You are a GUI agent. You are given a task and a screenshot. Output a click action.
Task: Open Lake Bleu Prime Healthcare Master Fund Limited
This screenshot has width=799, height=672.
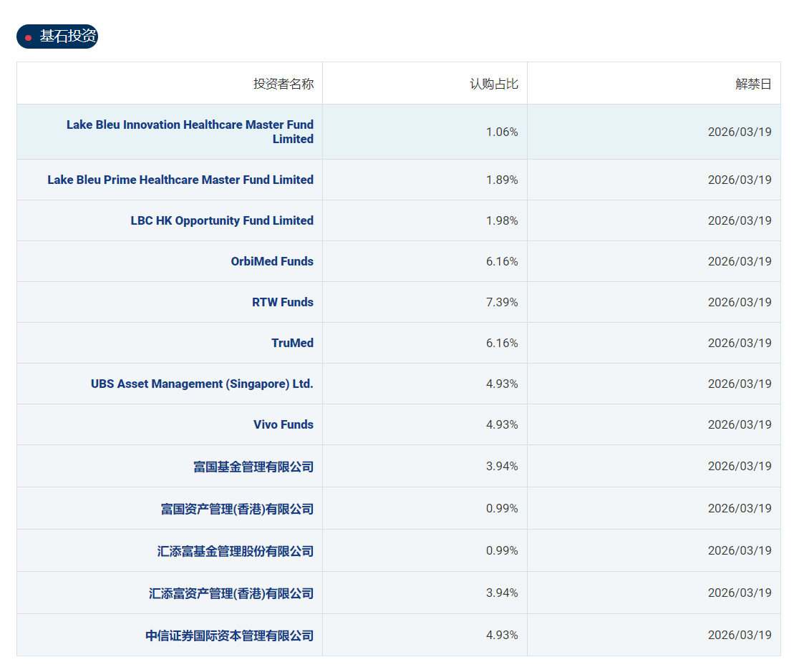(x=180, y=180)
